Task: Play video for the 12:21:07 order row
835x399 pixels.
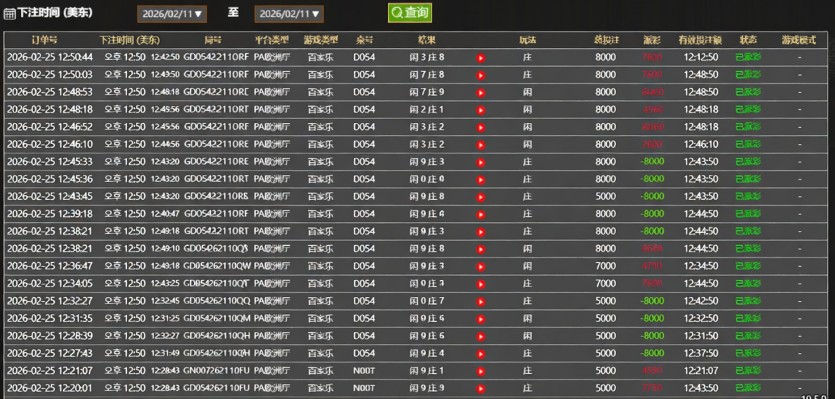Action: 481,371
